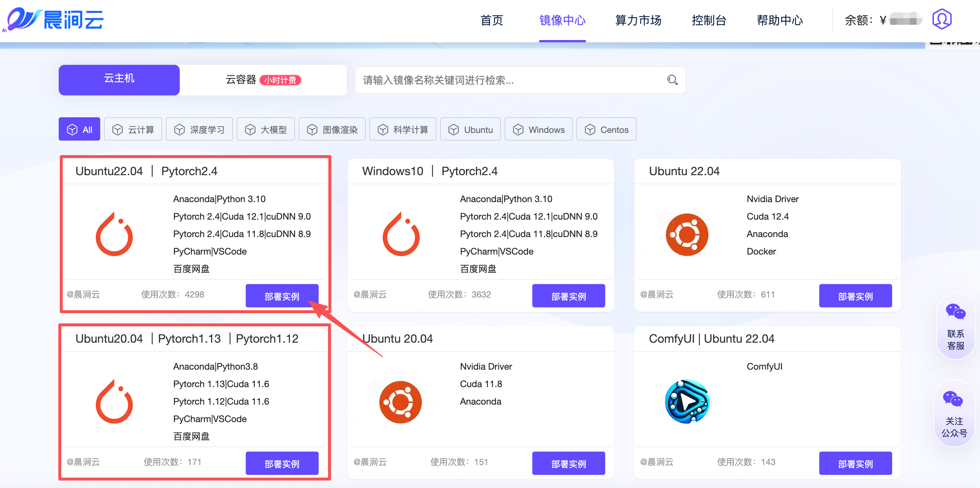Select the All category filter
980x488 pixels.
click(x=79, y=129)
